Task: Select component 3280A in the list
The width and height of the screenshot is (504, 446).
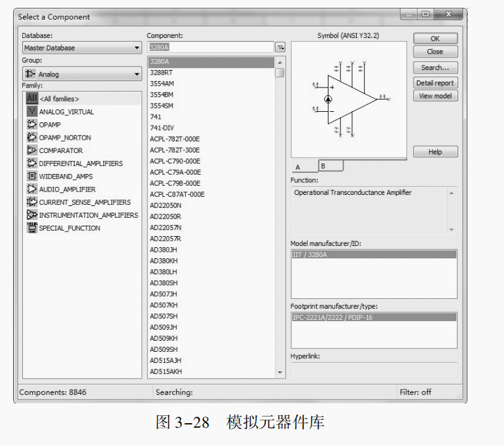Action: (x=211, y=61)
